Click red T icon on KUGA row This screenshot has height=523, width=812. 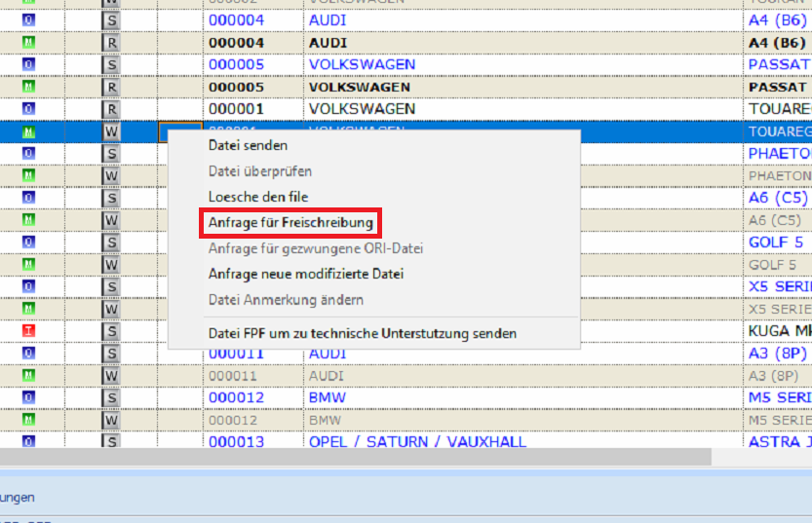click(x=28, y=330)
